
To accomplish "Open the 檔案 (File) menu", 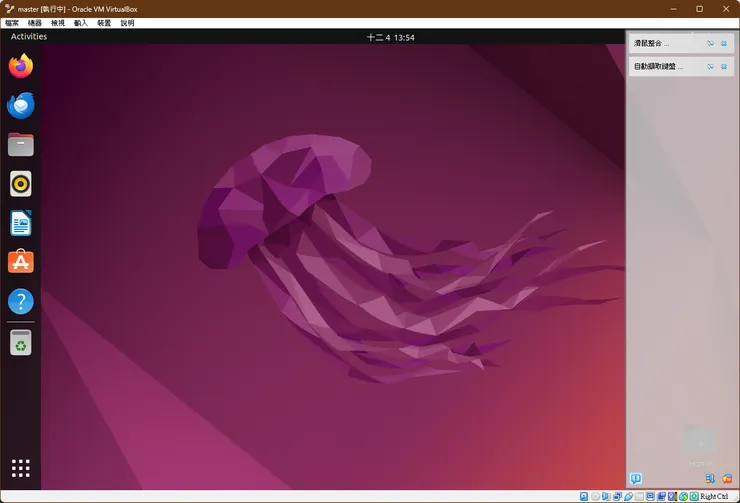I will coord(12,22).
